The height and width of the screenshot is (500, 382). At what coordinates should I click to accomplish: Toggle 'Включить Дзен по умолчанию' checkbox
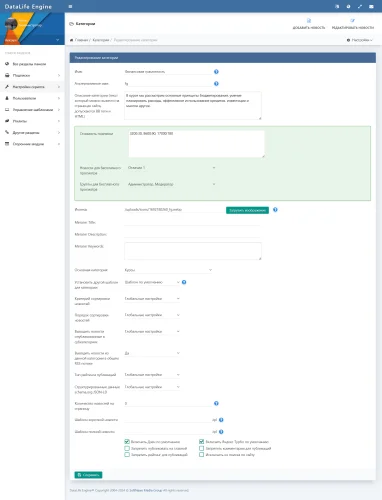(127, 442)
